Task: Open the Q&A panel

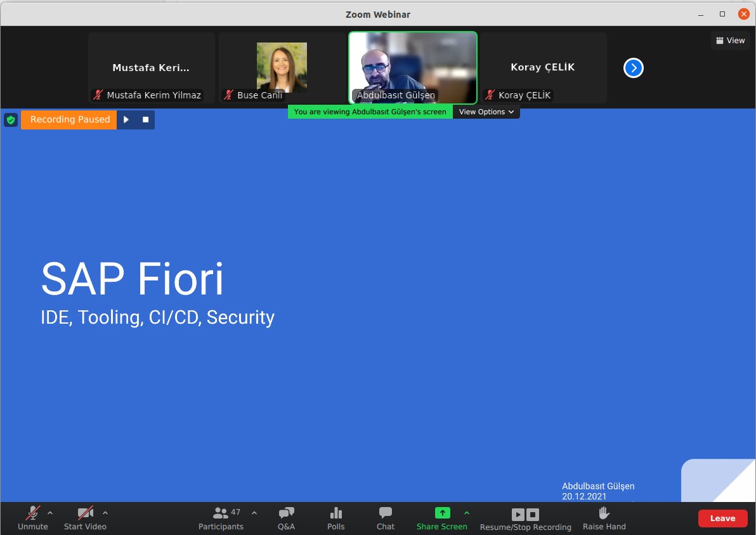Action: (287, 518)
